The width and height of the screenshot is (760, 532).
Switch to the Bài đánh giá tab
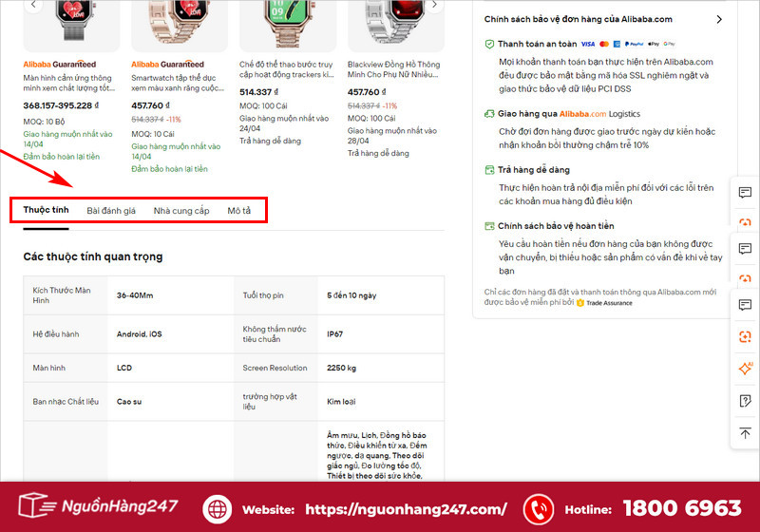pos(111,211)
